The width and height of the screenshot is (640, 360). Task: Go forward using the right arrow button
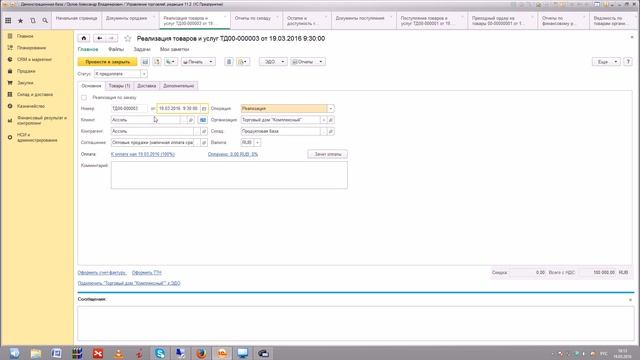click(x=112, y=38)
